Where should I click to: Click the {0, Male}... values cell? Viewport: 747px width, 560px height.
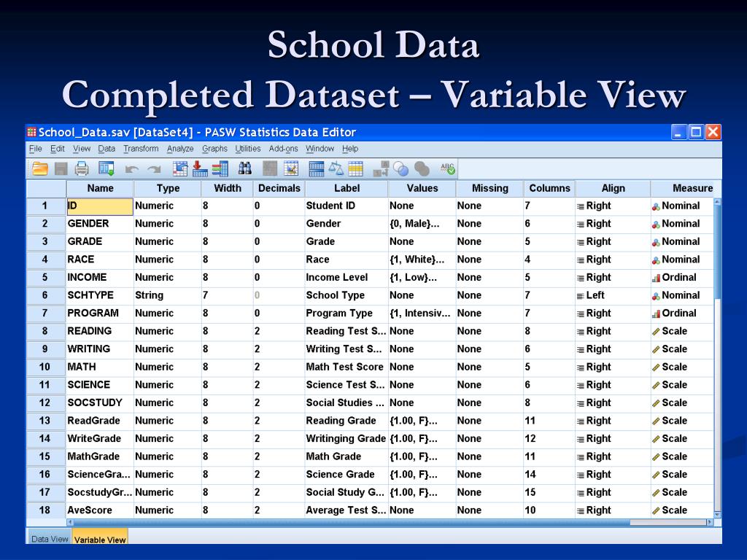tap(422, 224)
